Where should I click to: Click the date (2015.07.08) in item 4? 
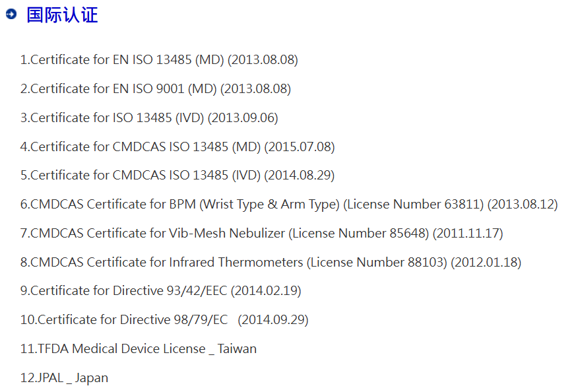click(x=300, y=147)
